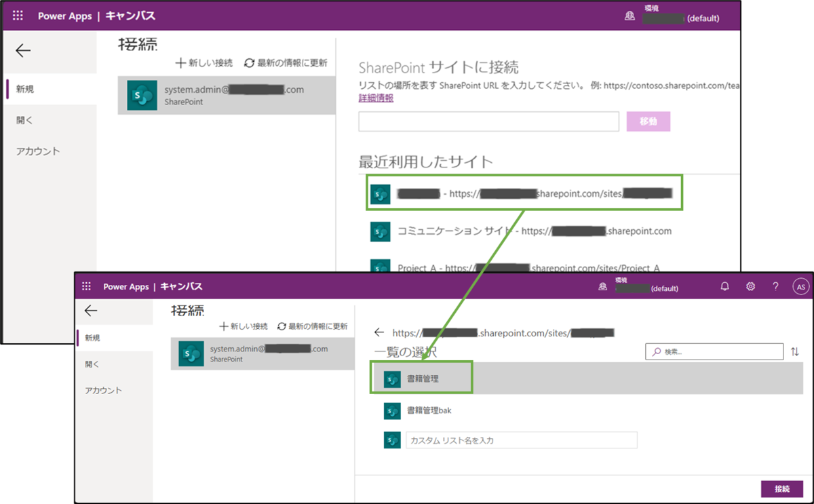Image resolution: width=814 pixels, height=504 pixels.
Task: Open app launcher waffle in front window
Action: pos(86,286)
